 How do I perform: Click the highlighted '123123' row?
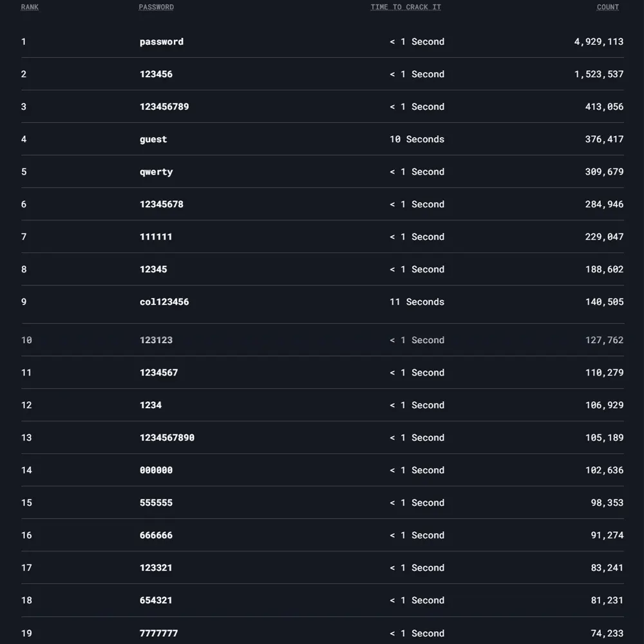point(323,340)
